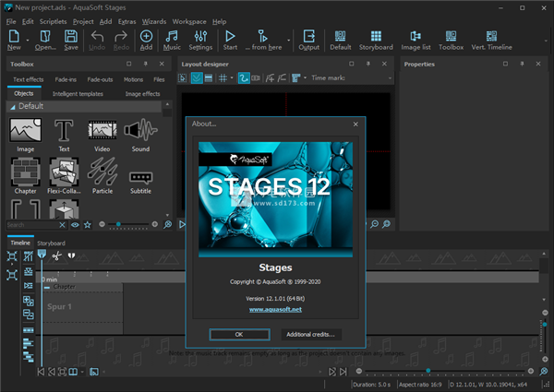The height and width of the screenshot is (392, 554).
Task: Select the Particle object icon
Action: pos(102,172)
